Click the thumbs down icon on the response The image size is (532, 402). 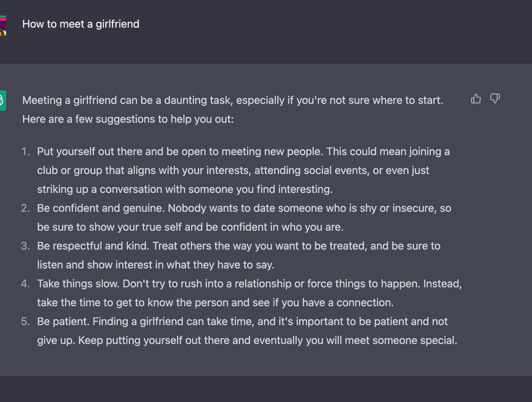click(495, 98)
